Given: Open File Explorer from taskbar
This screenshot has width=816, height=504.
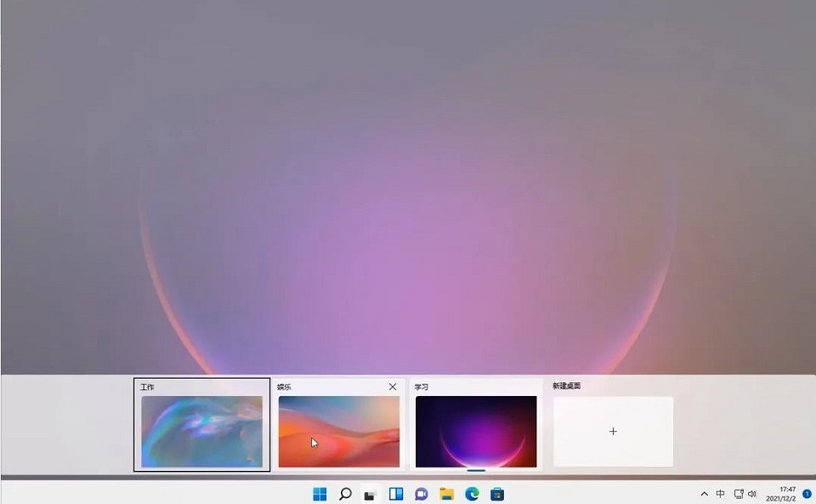Looking at the screenshot, I should click(x=446, y=494).
